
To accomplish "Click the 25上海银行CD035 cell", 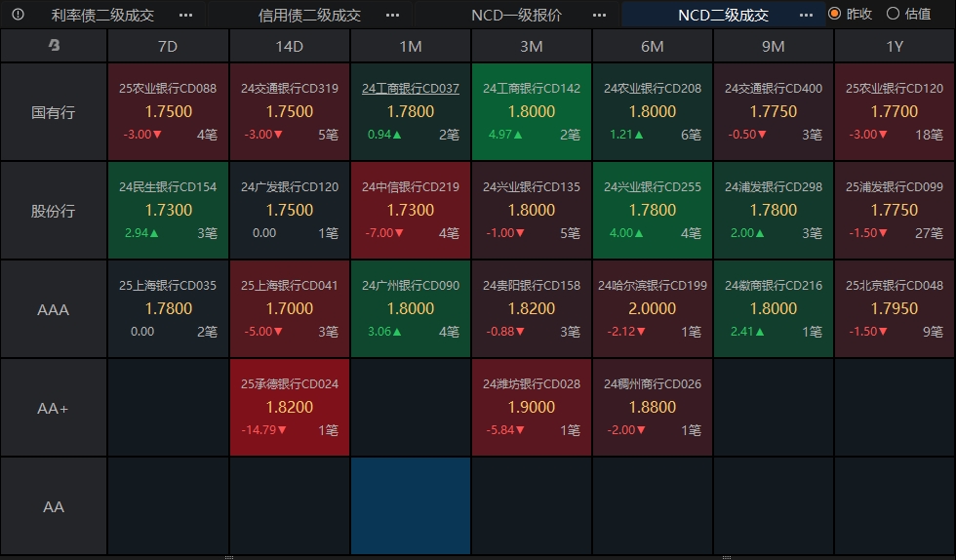I will click(168, 309).
